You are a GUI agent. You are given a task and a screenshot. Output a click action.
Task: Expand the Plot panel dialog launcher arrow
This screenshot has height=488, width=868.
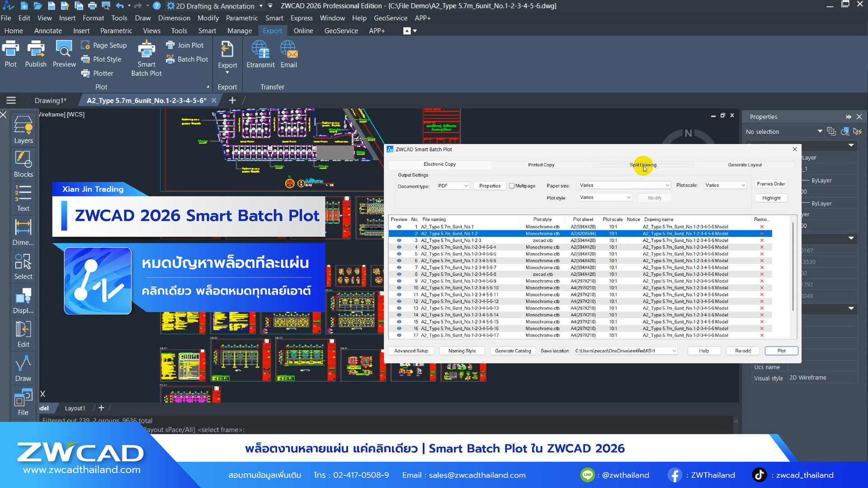(x=208, y=87)
